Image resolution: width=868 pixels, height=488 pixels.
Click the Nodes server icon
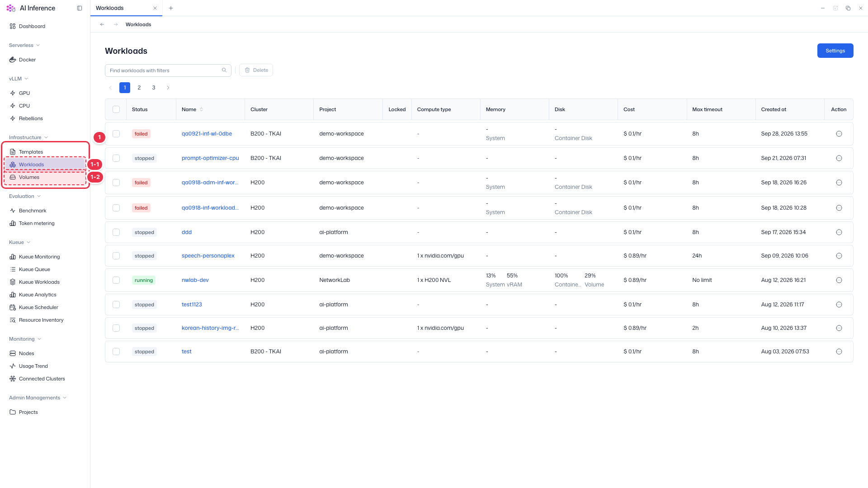point(13,353)
